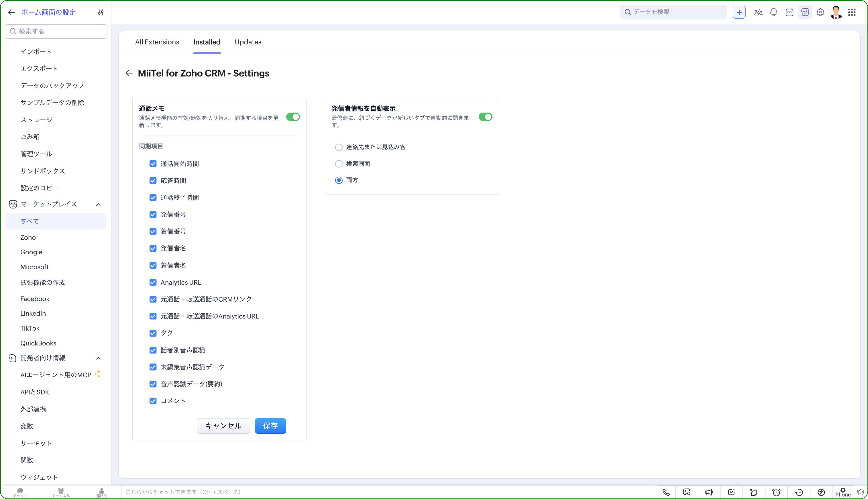Image resolution: width=868 pixels, height=499 pixels.
Task: Uncheck the 音声認識データ(要約) checkbox
Action: [x=153, y=384]
